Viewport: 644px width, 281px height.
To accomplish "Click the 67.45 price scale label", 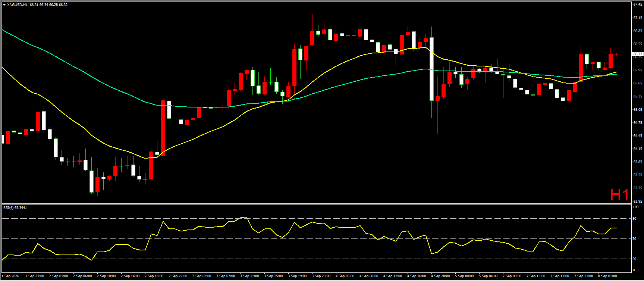I will click(x=638, y=4).
